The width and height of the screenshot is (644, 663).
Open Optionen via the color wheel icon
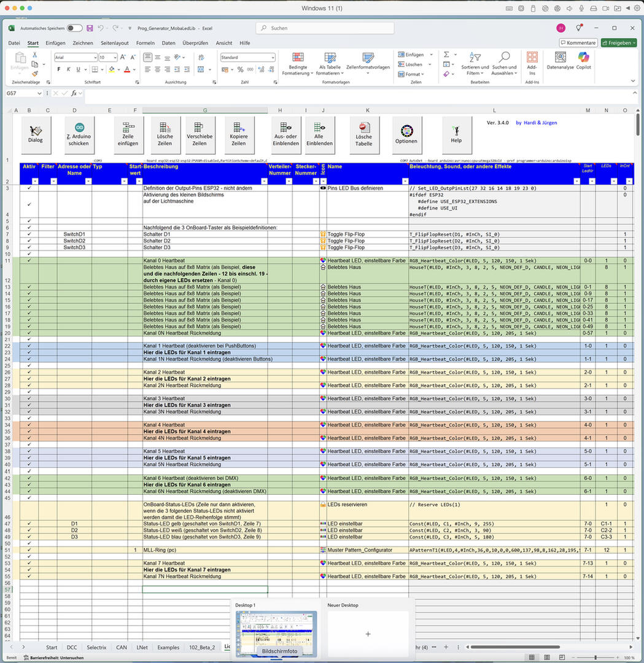(x=406, y=131)
